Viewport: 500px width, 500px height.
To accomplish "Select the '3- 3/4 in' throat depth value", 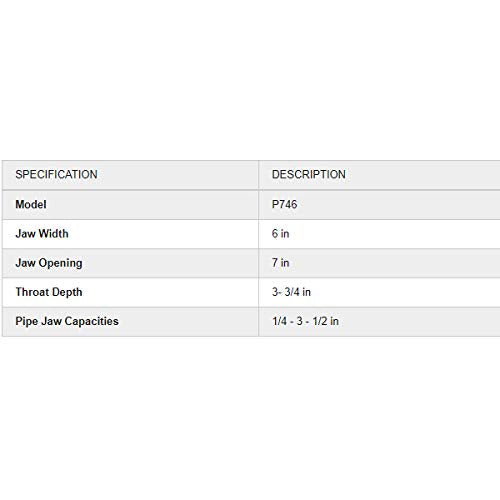I will 291,292.
